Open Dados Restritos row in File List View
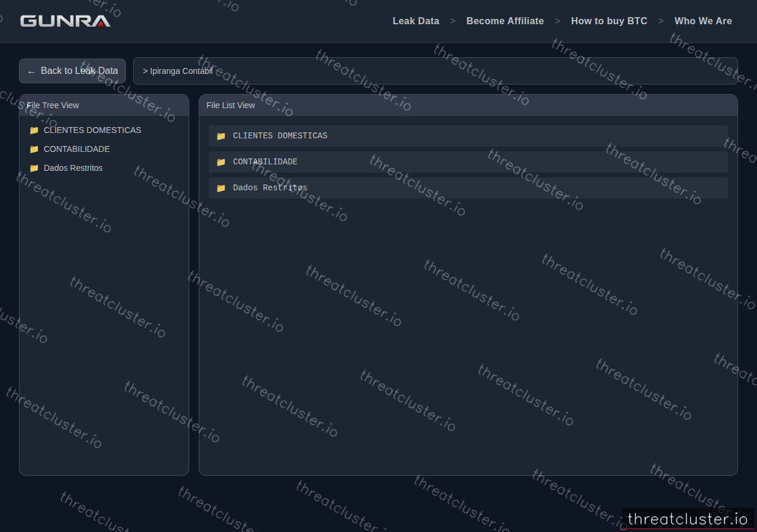Viewport: 757px width, 532px height. tap(468, 188)
